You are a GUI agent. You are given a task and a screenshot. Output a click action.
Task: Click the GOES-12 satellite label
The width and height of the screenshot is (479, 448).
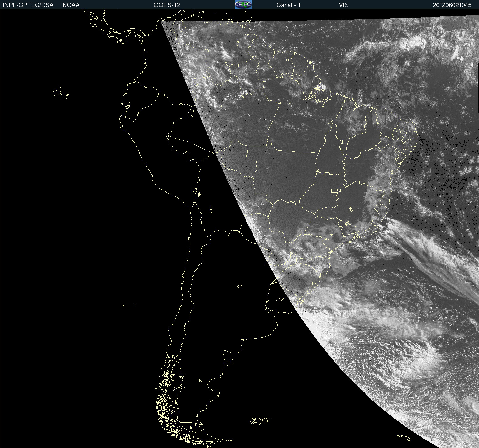[x=167, y=5]
